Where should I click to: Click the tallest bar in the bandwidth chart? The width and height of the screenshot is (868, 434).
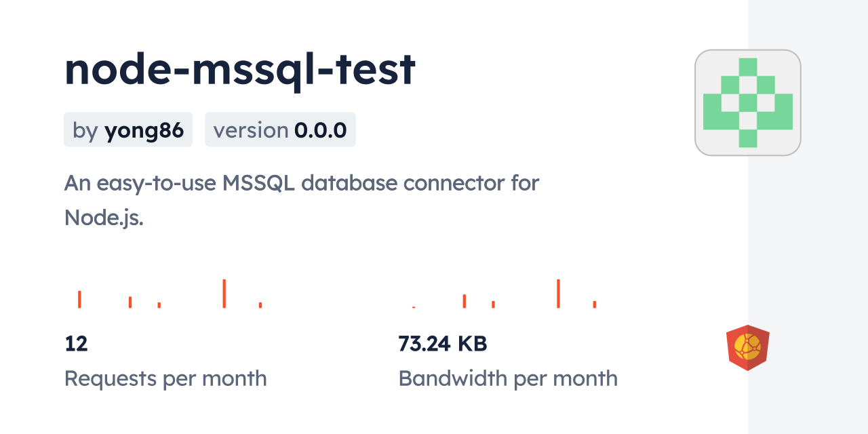click(558, 293)
